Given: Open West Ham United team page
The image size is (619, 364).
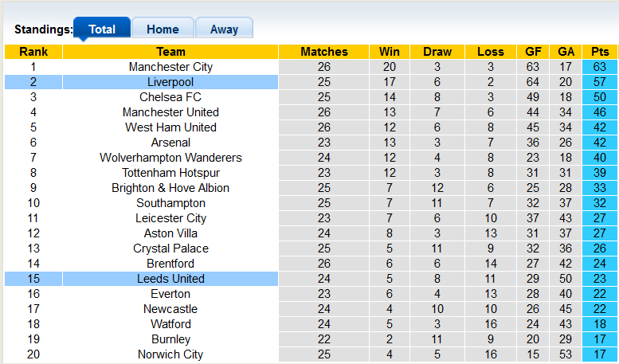Looking at the screenshot, I should pos(170,127).
